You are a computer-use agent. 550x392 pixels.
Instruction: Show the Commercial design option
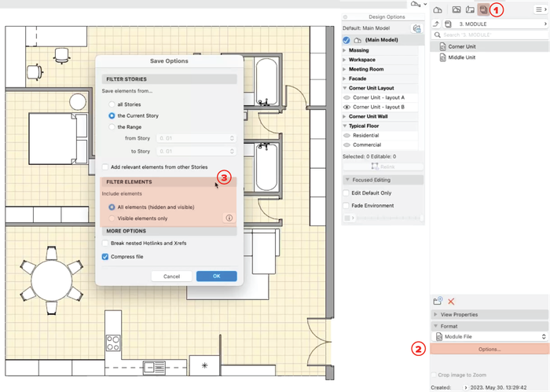click(x=347, y=145)
